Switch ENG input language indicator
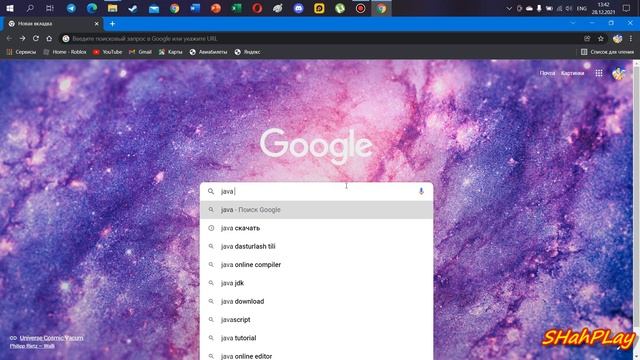The image size is (640, 360). coord(581,8)
